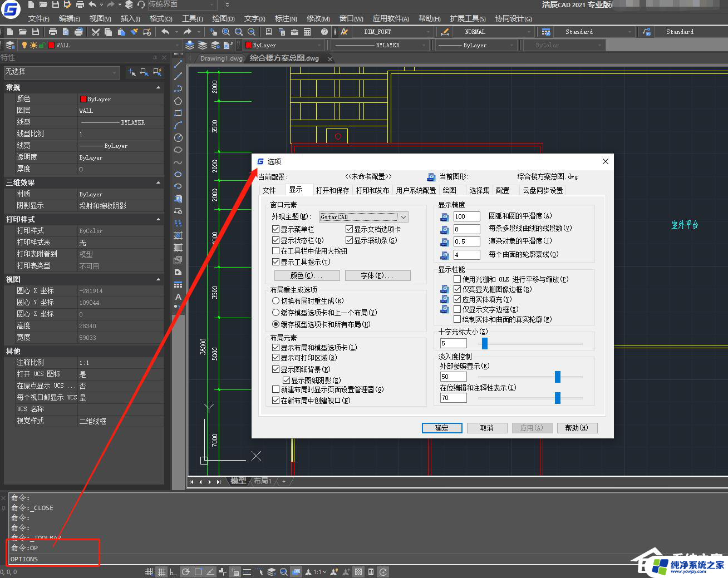Select the Revision Cloud tool
Screen dimensions: 728x578
click(178, 150)
